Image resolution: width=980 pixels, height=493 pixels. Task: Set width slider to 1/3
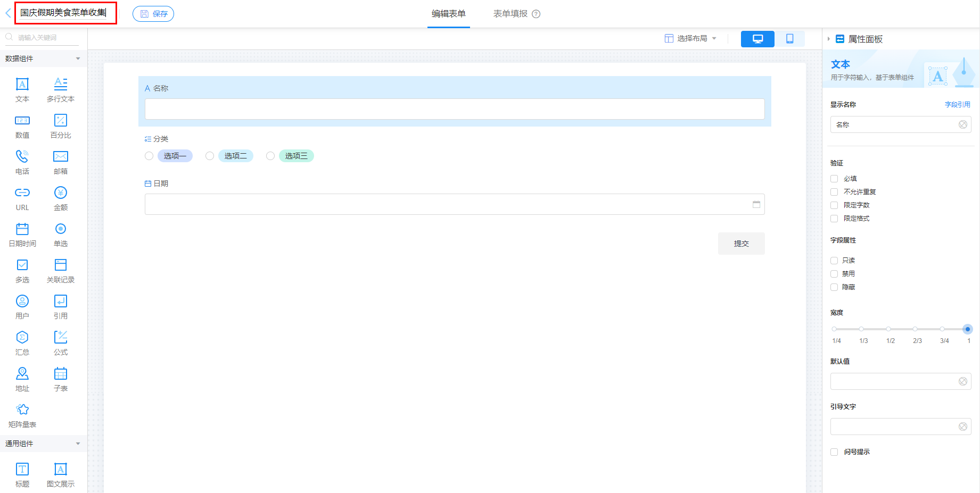[x=861, y=329]
